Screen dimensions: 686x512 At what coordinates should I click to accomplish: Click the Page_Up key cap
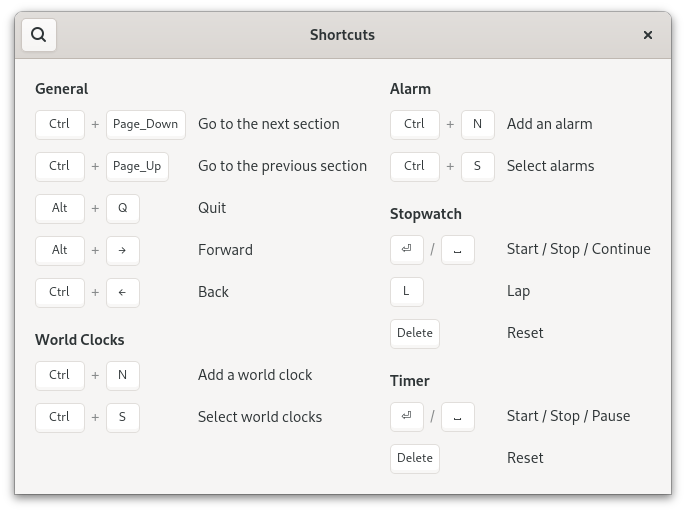pyautogui.click(x=137, y=166)
